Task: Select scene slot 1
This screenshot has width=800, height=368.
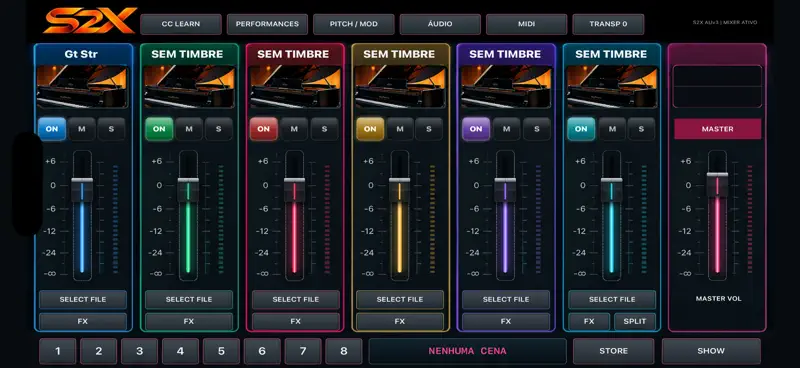Action: (58, 351)
